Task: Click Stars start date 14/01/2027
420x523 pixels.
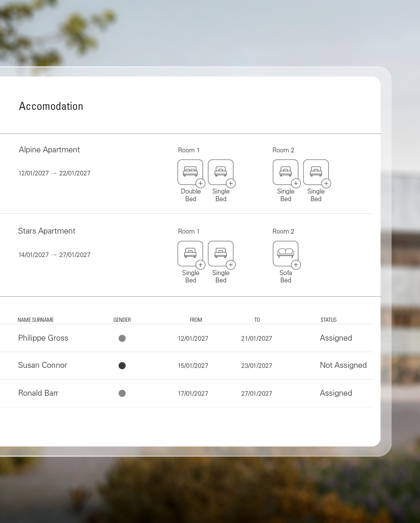Action: [33, 255]
